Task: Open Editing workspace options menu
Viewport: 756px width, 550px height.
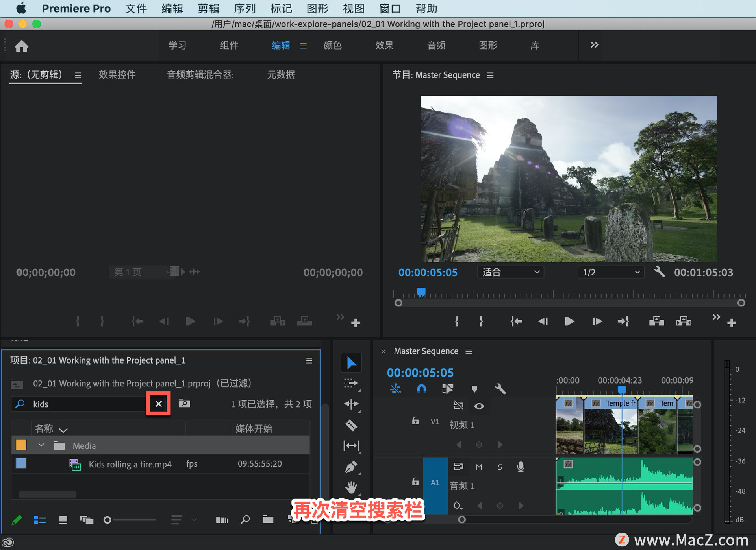Action: click(x=303, y=46)
